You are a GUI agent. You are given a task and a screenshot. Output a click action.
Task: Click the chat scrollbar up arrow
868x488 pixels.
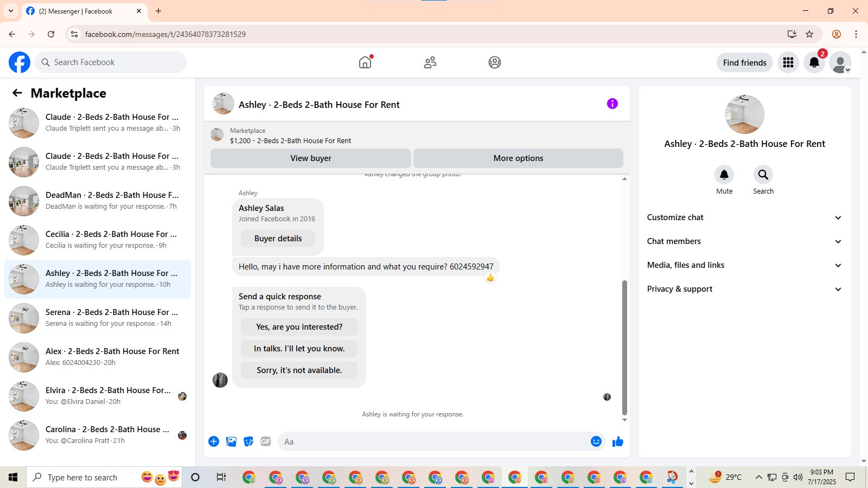tap(624, 179)
